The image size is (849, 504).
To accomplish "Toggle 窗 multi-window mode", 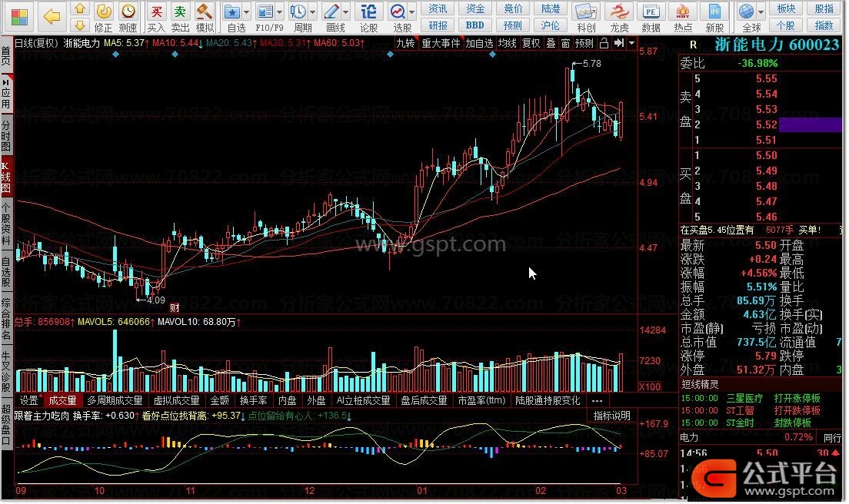I will [x=566, y=43].
